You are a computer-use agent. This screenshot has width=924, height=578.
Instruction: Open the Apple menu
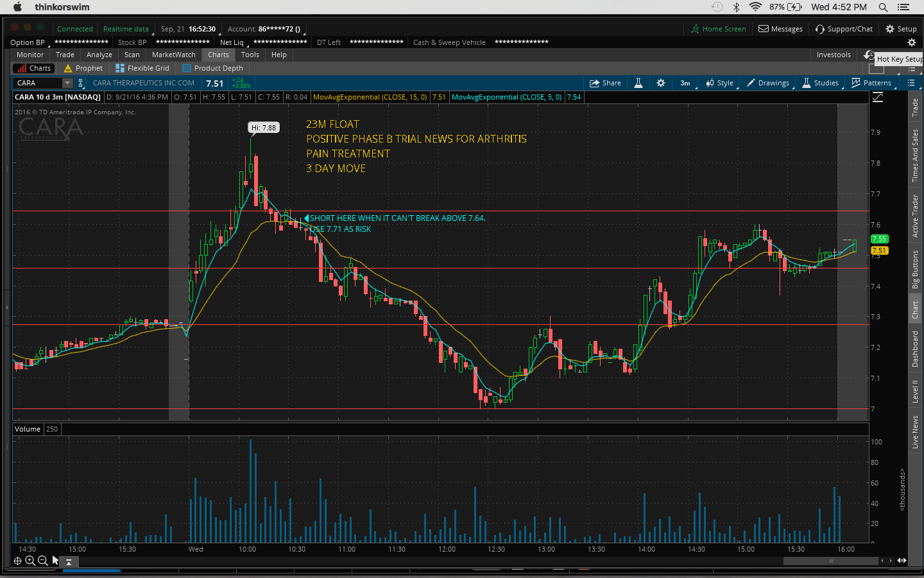coord(17,7)
